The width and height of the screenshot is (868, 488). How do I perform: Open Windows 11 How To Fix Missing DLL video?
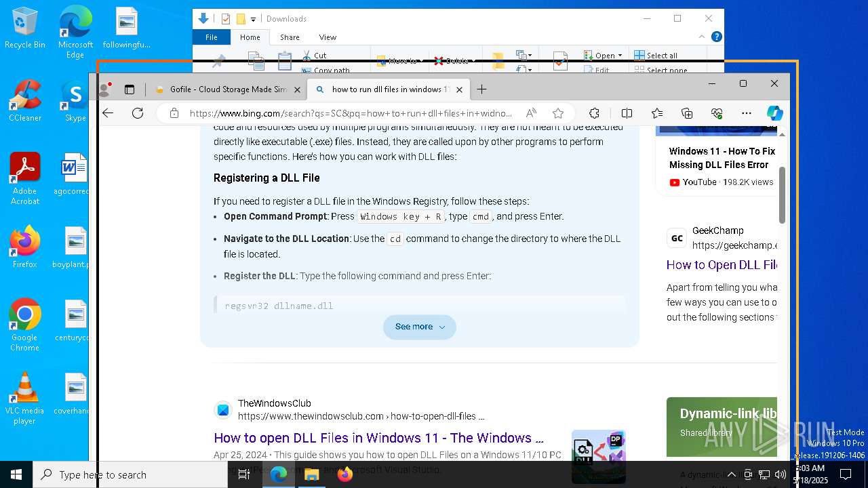click(722, 158)
